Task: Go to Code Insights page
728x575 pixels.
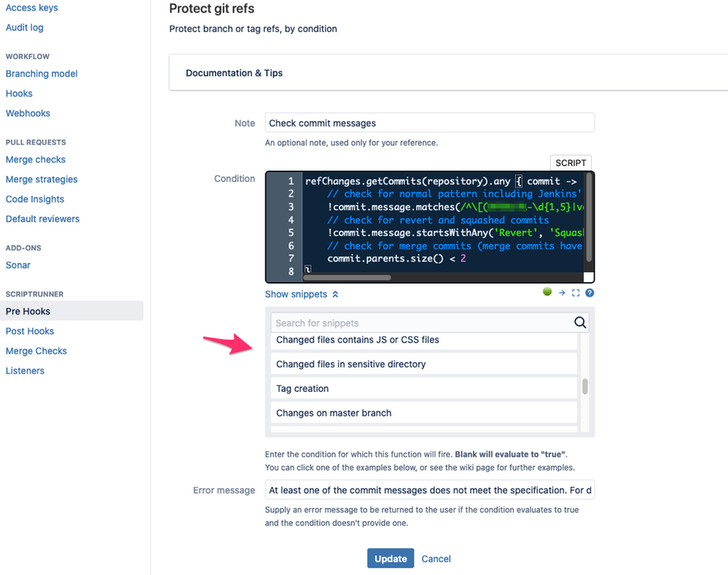Action: click(x=35, y=199)
